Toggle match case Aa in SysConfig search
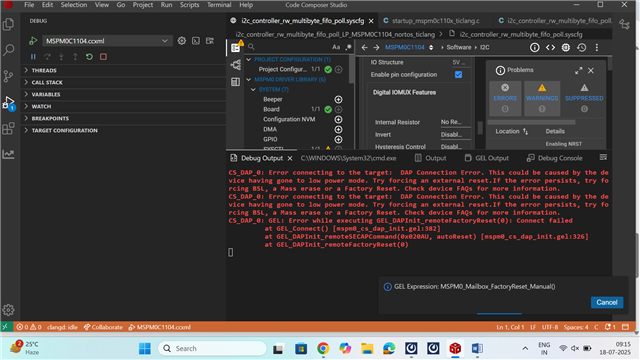Viewport: 640px width, 360px height. tap(336, 47)
